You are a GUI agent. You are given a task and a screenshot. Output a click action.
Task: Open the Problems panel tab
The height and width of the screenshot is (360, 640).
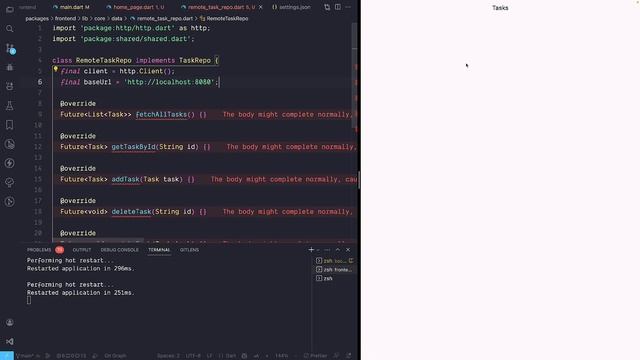coord(39,250)
